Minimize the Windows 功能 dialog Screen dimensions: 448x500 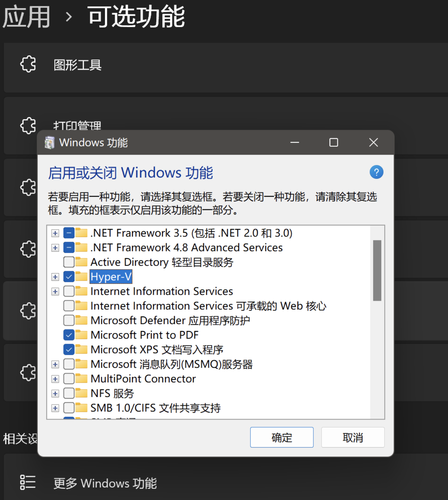click(x=294, y=142)
